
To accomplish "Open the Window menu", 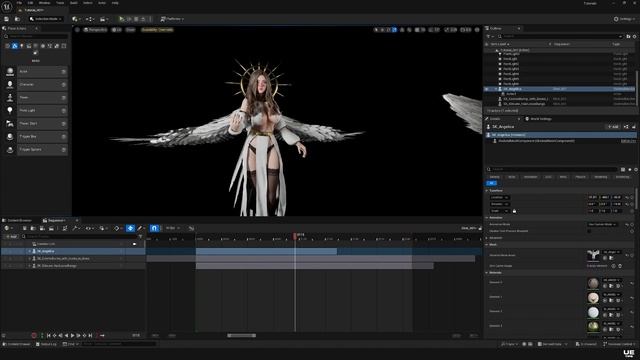I will pos(44,2).
